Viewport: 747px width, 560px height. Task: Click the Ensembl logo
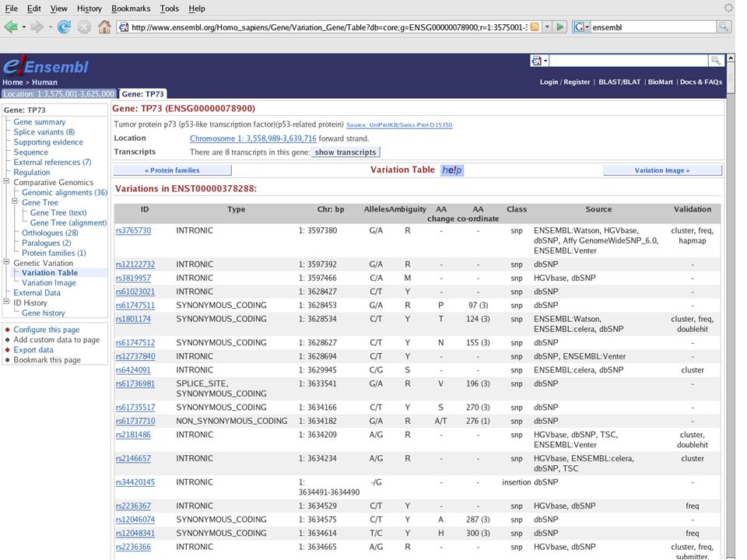click(46, 67)
